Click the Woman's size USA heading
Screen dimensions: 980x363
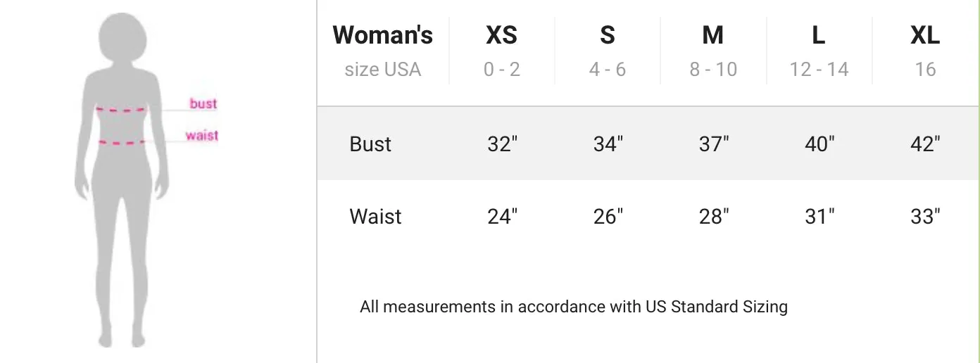[x=383, y=51]
